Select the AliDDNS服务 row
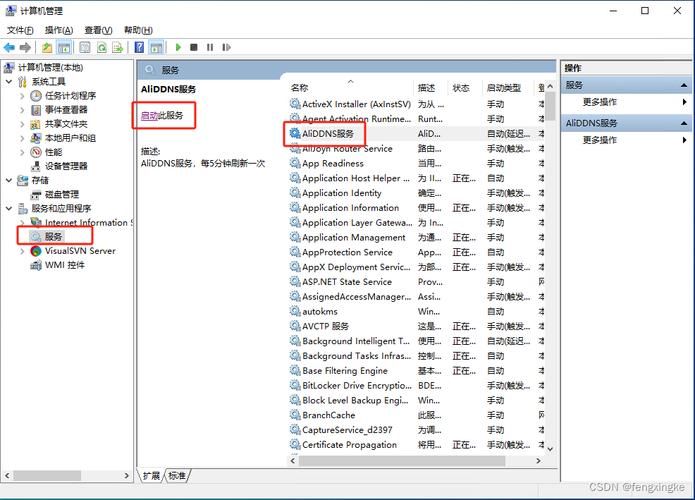Screen dimensions: 695x500 coord(417,133)
